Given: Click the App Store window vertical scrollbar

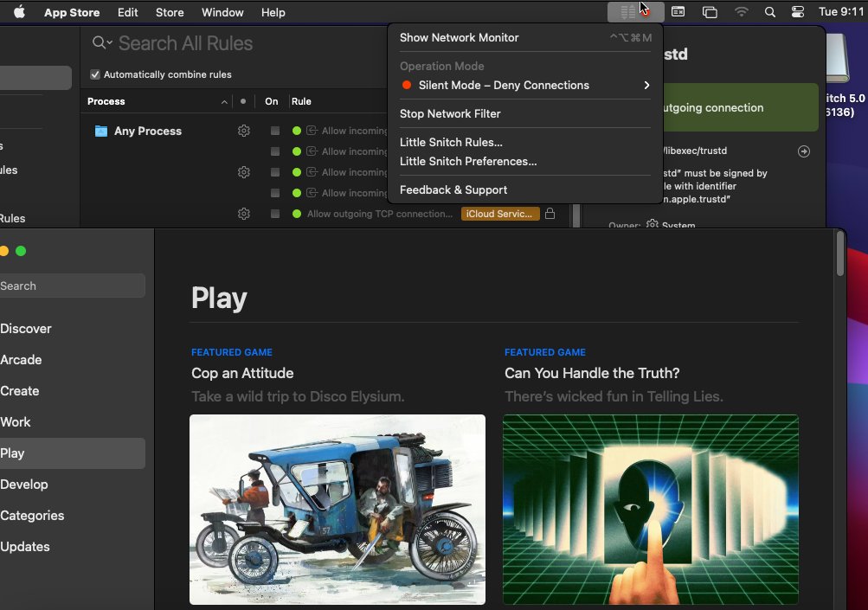Looking at the screenshot, I should tap(840, 254).
